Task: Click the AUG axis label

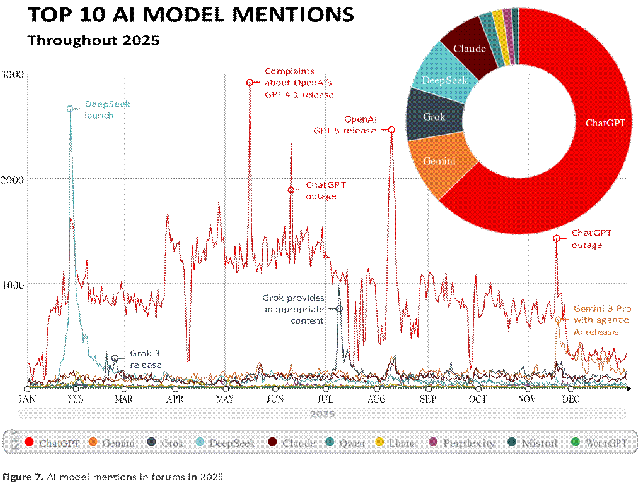Action: point(377,398)
